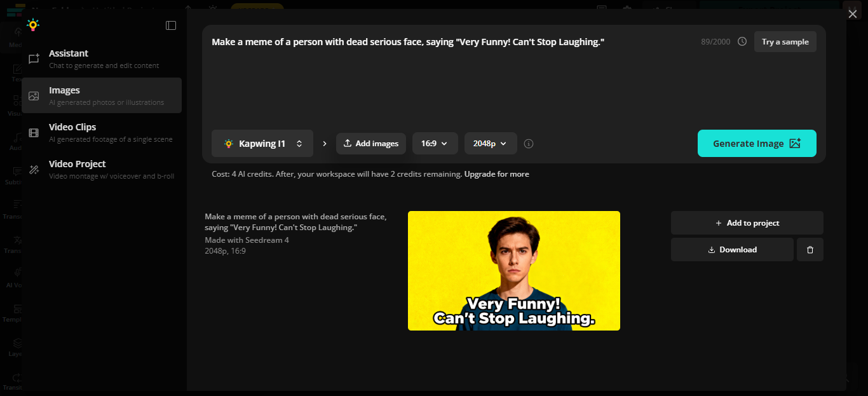Delete the generated meme with the trash icon
868x396 pixels.
(x=810, y=249)
